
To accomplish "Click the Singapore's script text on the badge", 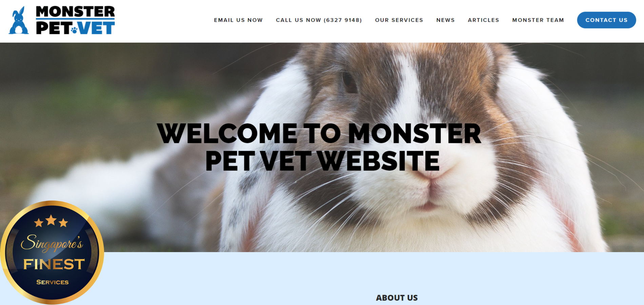I will (52, 243).
